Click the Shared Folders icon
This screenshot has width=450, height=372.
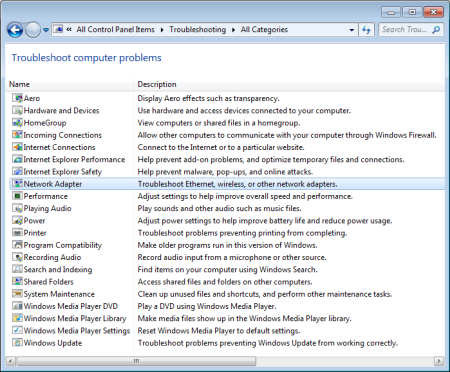(x=17, y=282)
